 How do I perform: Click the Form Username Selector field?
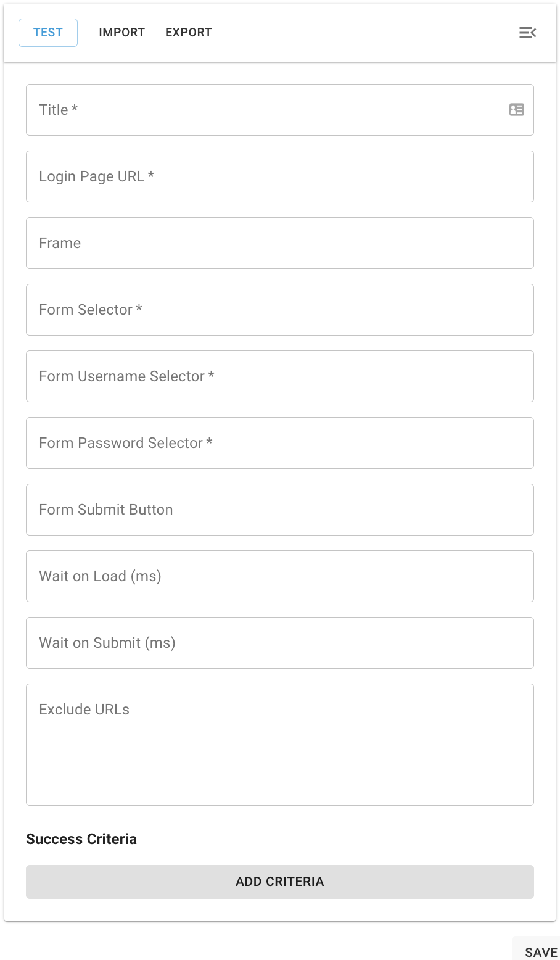click(x=279, y=376)
